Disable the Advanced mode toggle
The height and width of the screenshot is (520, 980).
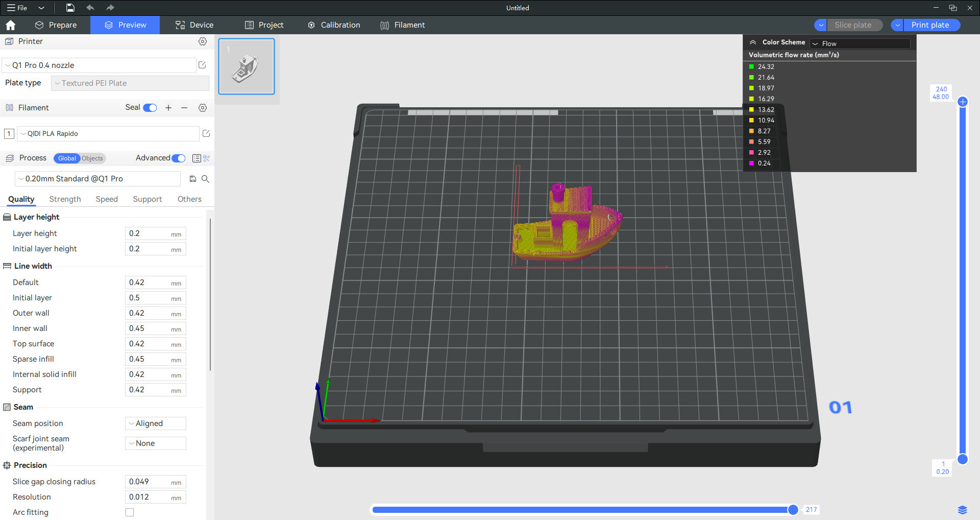[x=179, y=158]
